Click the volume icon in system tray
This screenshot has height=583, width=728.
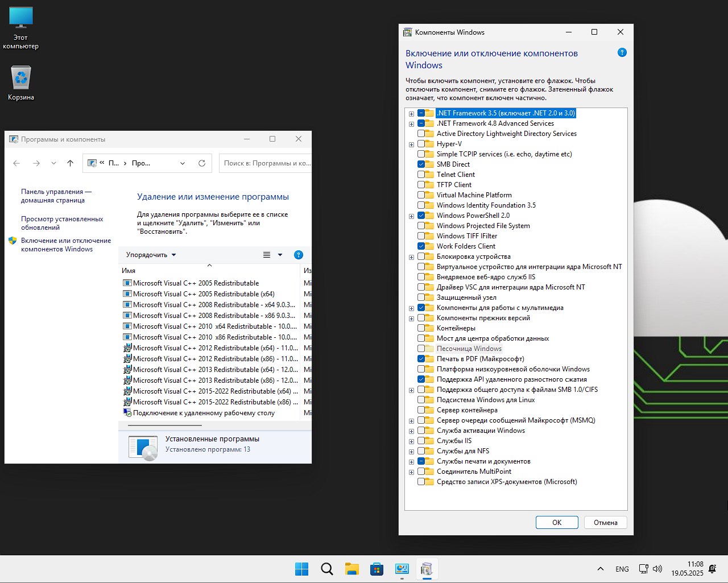pyautogui.click(x=657, y=569)
